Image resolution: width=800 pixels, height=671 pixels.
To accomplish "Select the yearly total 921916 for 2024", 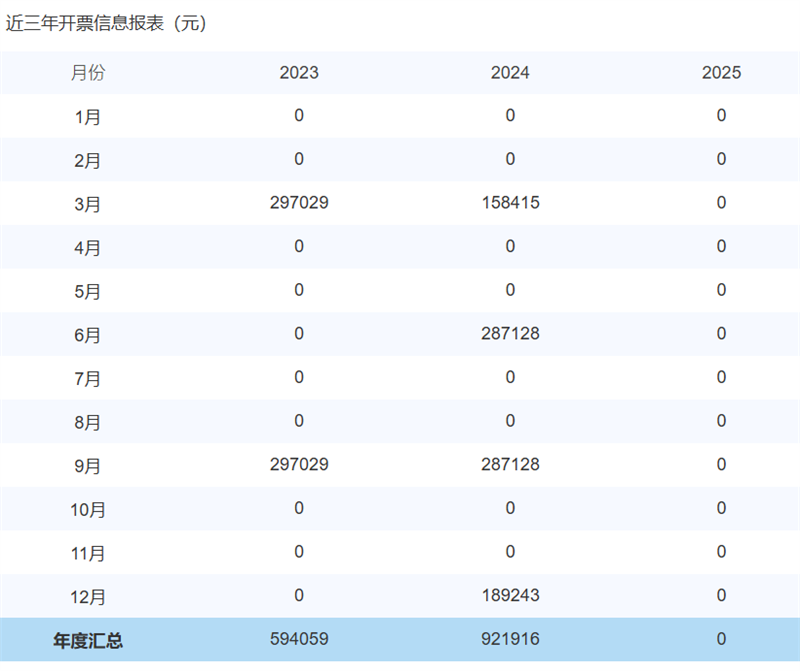I will coord(510,637).
